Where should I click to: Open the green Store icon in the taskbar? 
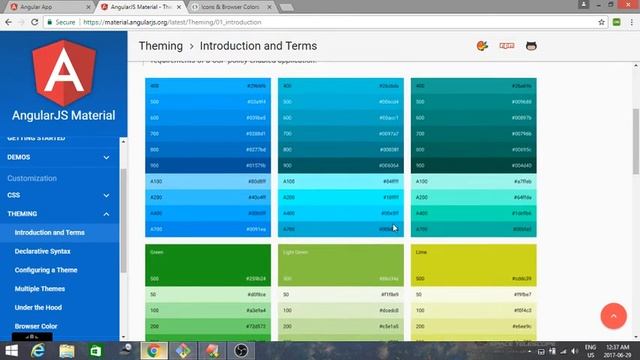96,351
